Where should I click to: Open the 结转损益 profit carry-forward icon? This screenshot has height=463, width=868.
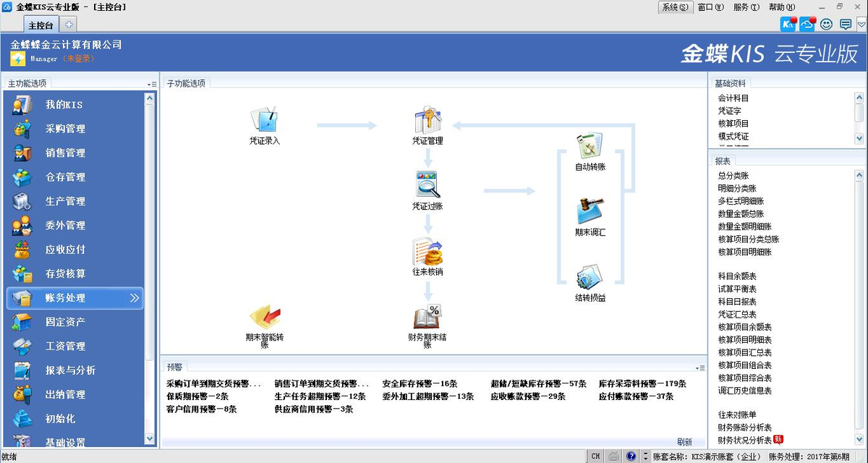[x=590, y=278]
